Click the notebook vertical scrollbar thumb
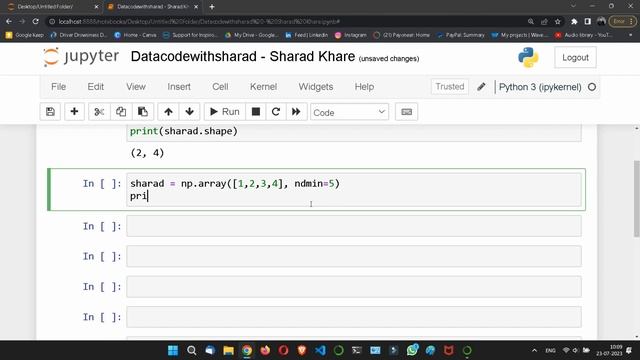 pyautogui.click(x=636, y=198)
